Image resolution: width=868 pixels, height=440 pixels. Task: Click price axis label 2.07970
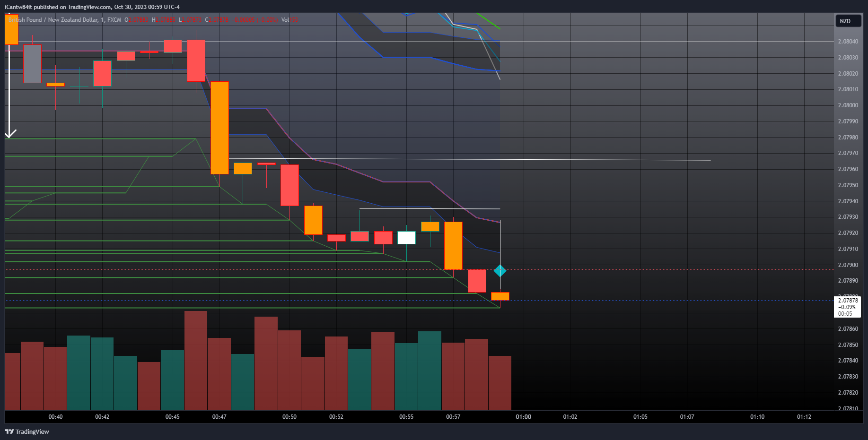[848, 153]
